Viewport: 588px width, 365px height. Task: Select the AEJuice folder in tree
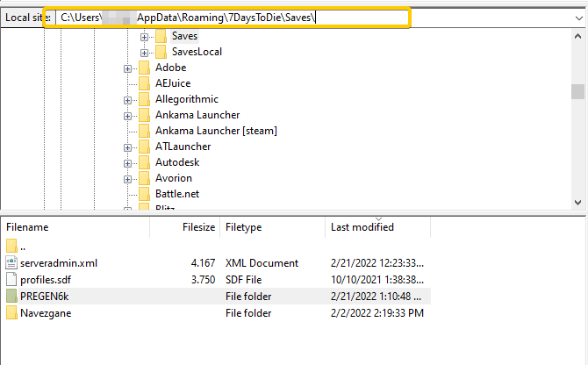(x=173, y=83)
